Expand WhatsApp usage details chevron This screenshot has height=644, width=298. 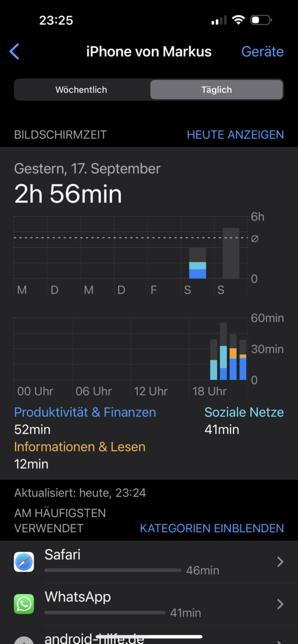tap(280, 603)
